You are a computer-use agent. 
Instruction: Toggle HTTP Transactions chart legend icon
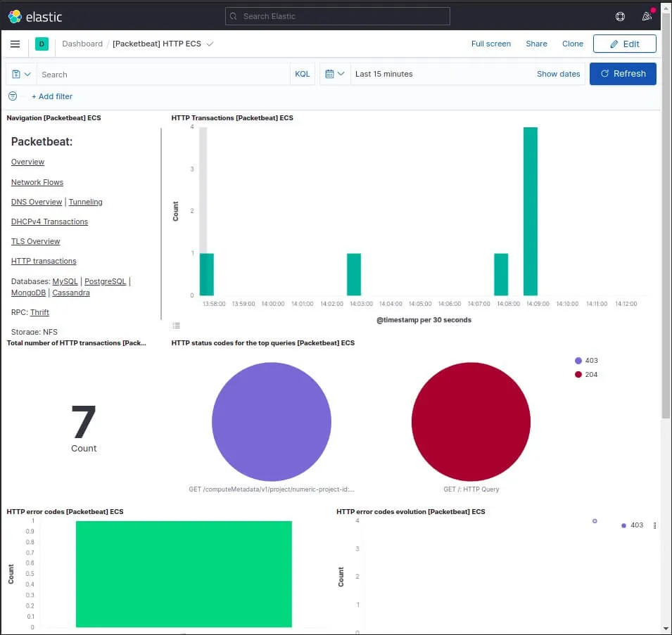click(x=176, y=326)
